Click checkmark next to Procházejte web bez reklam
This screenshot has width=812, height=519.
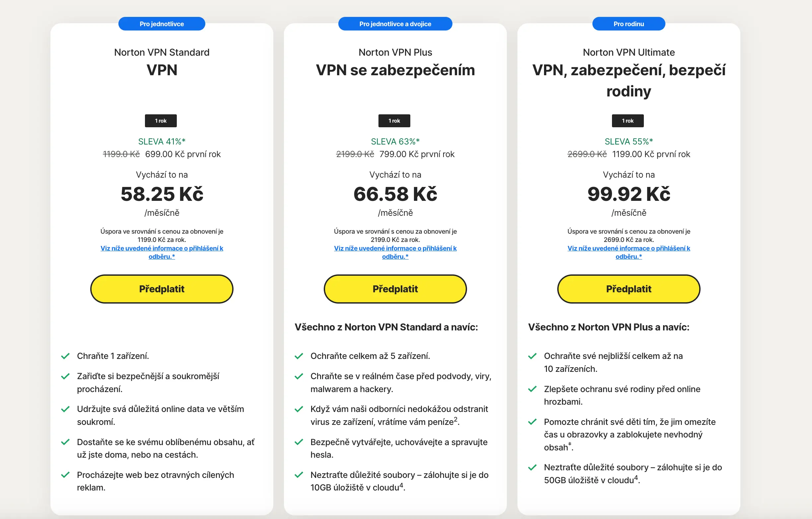(65, 475)
